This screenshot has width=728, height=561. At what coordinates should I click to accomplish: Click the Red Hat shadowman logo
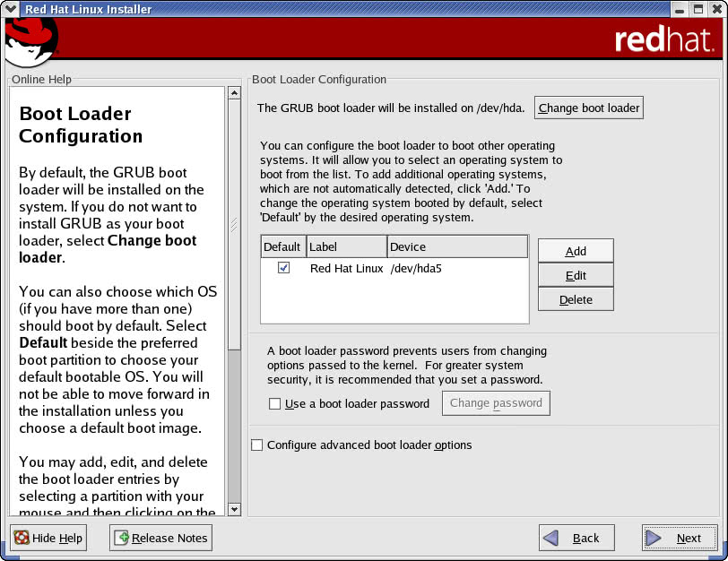tap(30, 43)
